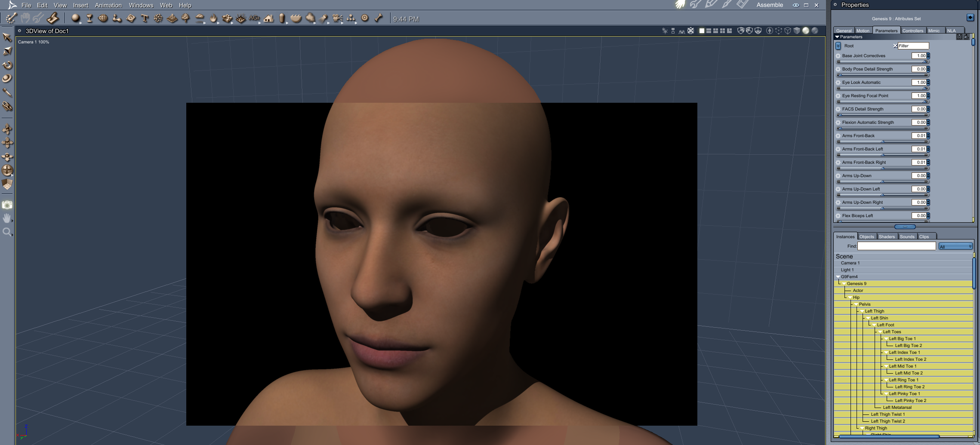Viewport: 980px width, 445px height.
Task: Switch to single-pane view layout
Action: [702, 31]
